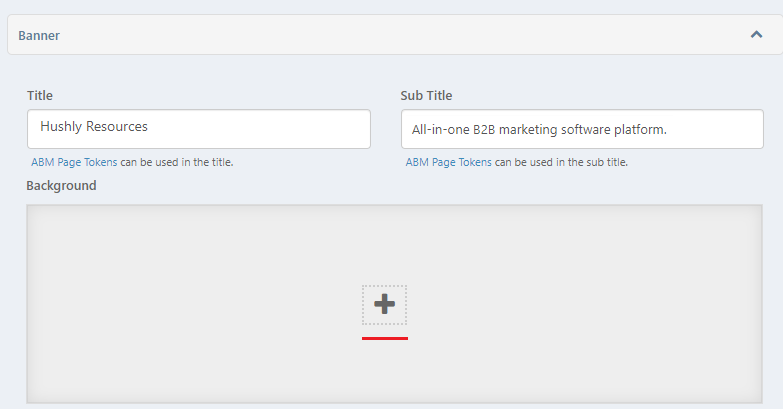Open ABM Page Tokens link under Title
783x409 pixels.
74,162
